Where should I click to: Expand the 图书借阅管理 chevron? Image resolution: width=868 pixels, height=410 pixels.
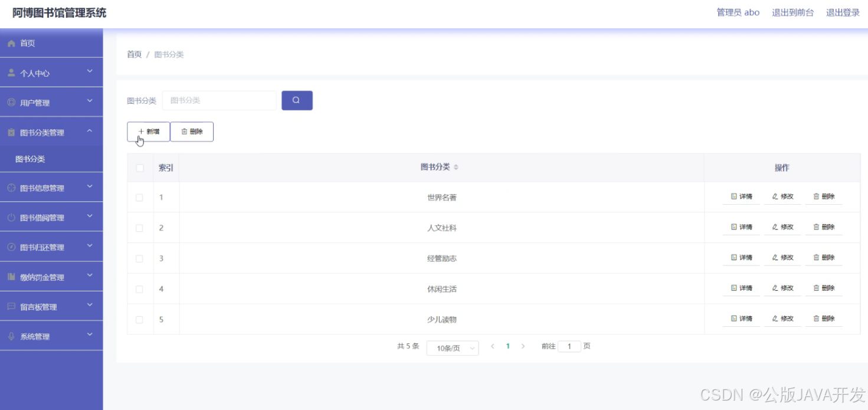coord(90,216)
